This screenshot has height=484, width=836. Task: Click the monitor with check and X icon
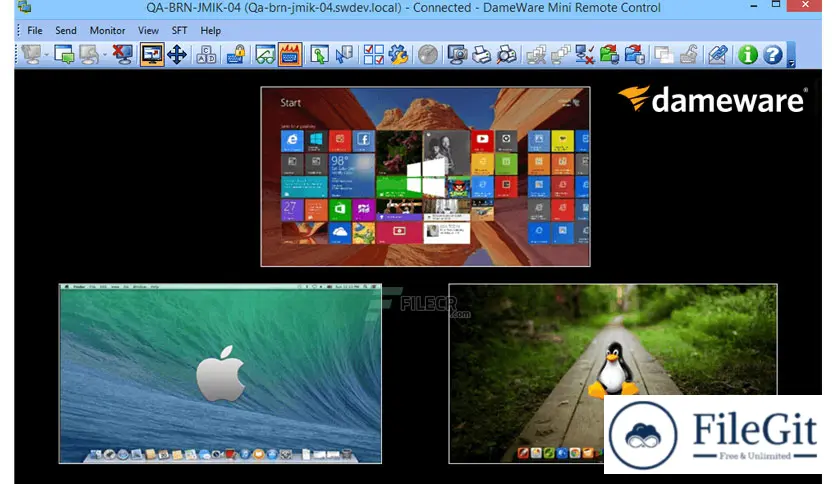point(585,54)
